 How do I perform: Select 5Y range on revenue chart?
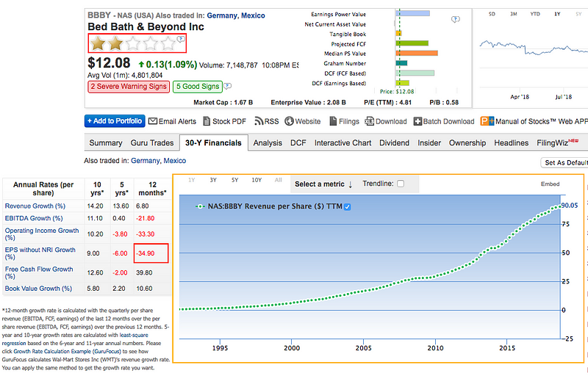(234, 180)
